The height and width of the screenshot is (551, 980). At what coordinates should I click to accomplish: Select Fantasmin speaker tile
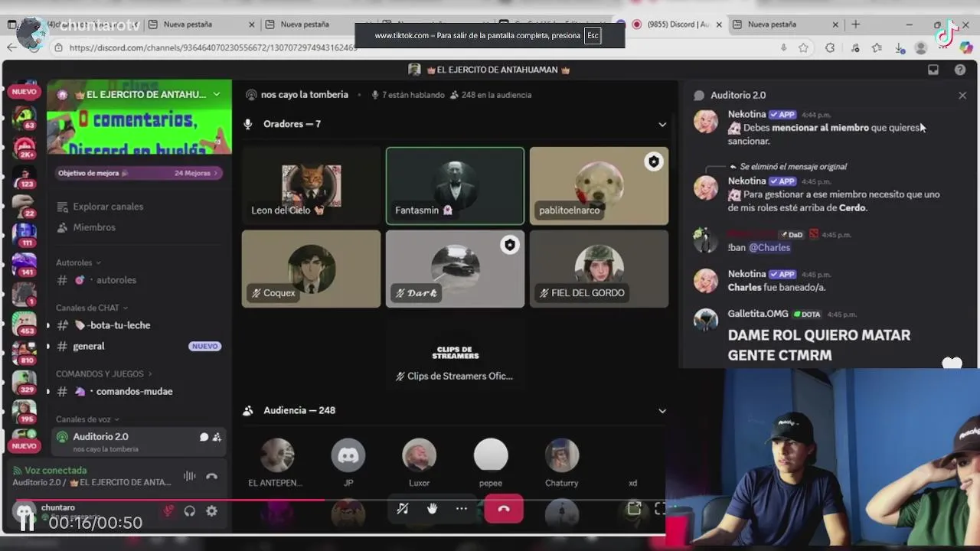point(455,186)
